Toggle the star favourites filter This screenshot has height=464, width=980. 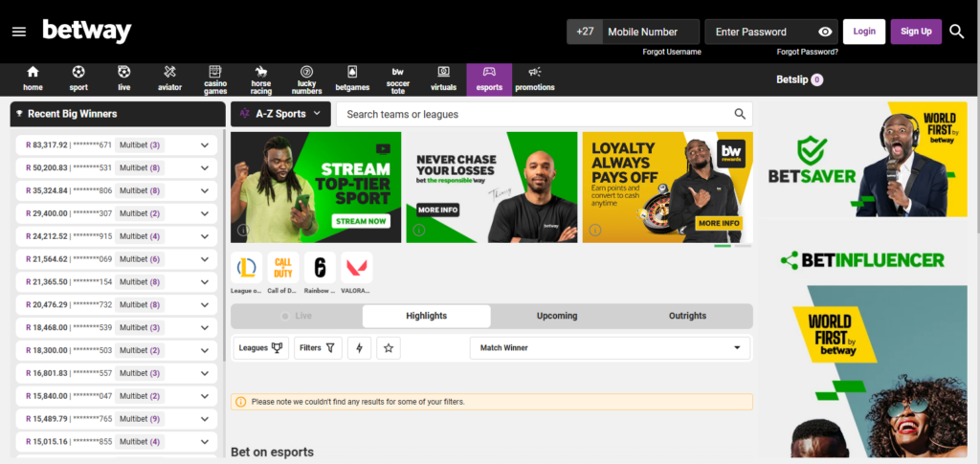(x=389, y=348)
